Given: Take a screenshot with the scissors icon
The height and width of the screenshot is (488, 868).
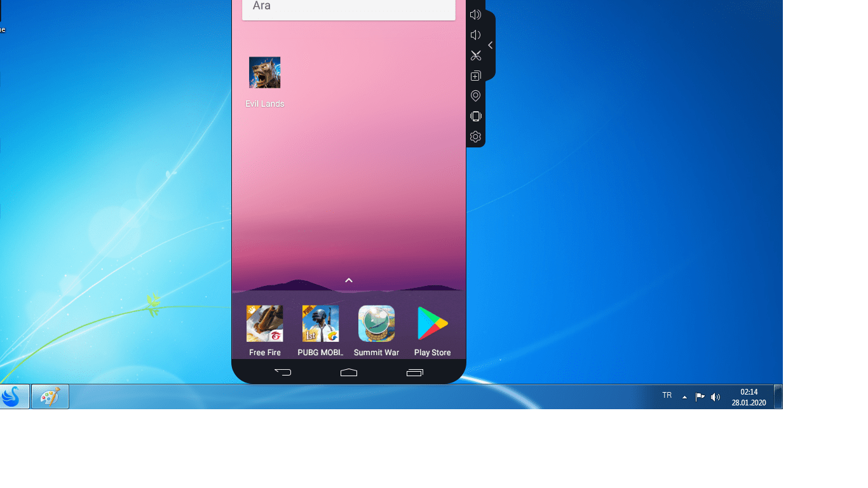Looking at the screenshot, I should click(475, 55).
